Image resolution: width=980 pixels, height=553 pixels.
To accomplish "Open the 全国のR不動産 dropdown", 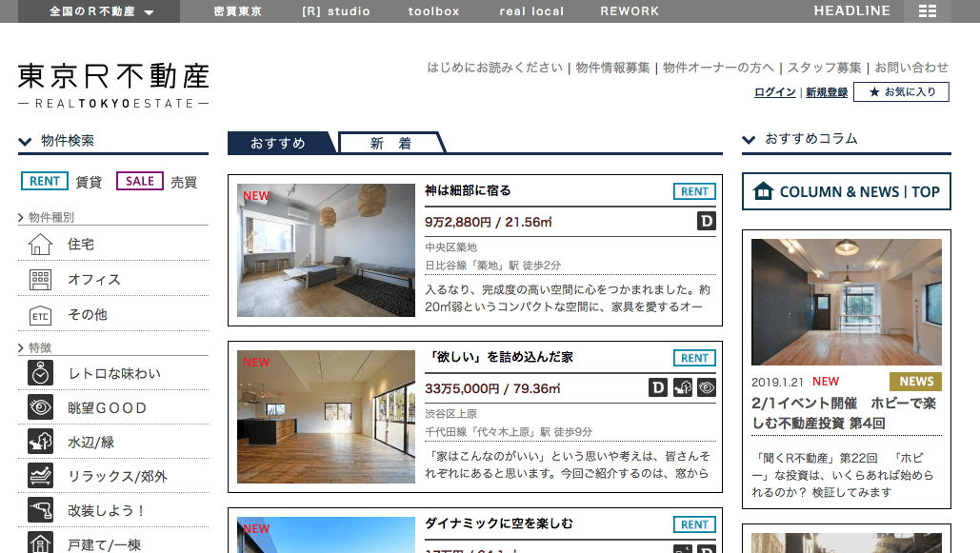I will pos(99,11).
